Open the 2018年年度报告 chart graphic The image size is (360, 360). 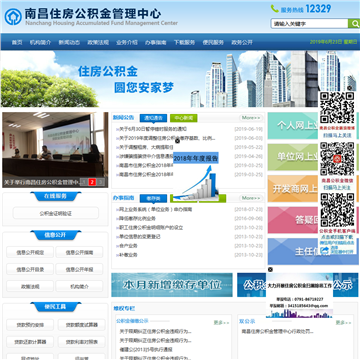tap(196, 176)
